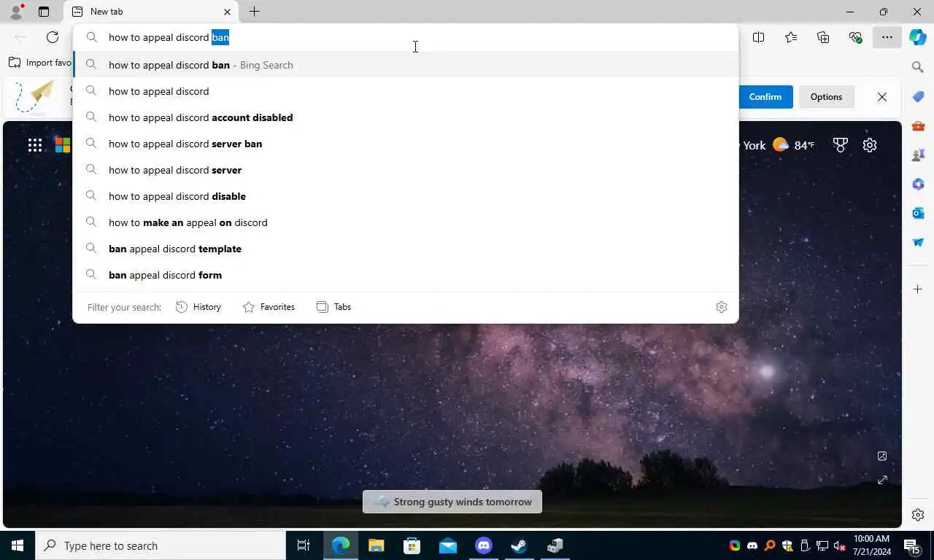Open Microsoft Rewards trophy icon

coord(841,145)
